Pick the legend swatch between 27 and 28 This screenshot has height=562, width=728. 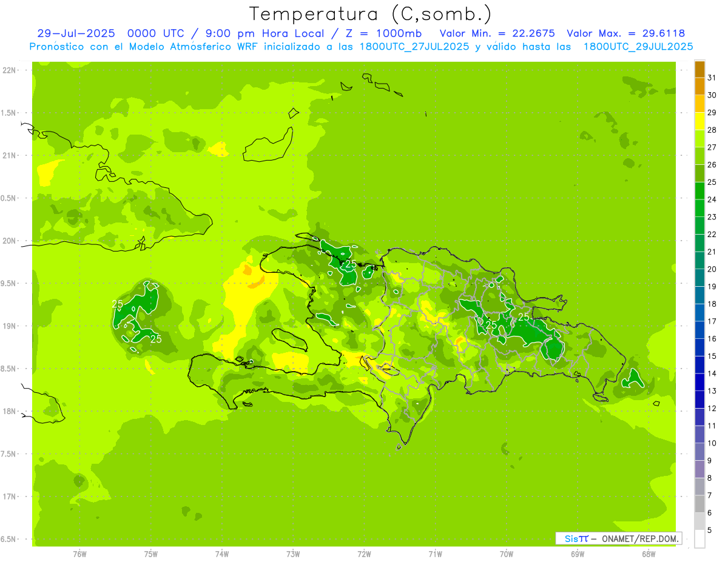(699, 138)
